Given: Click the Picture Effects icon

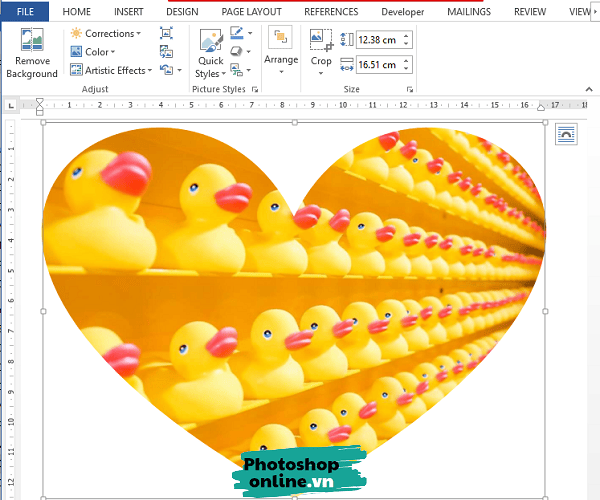Looking at the screenshot, I should pos(237,51).
